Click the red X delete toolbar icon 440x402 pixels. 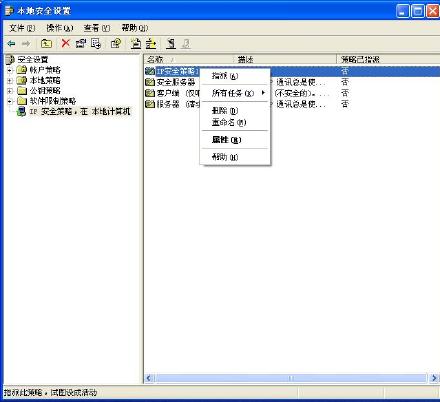click(66, 43)
